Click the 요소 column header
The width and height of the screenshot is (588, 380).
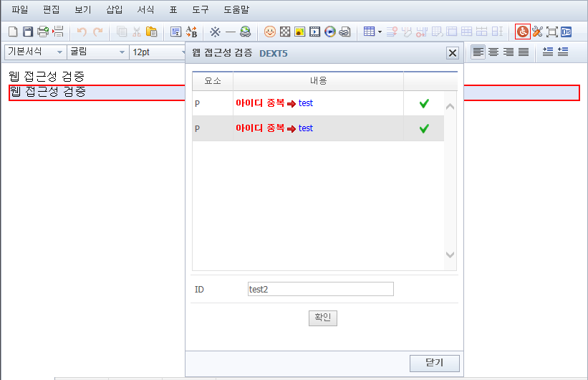coord(213,81)
